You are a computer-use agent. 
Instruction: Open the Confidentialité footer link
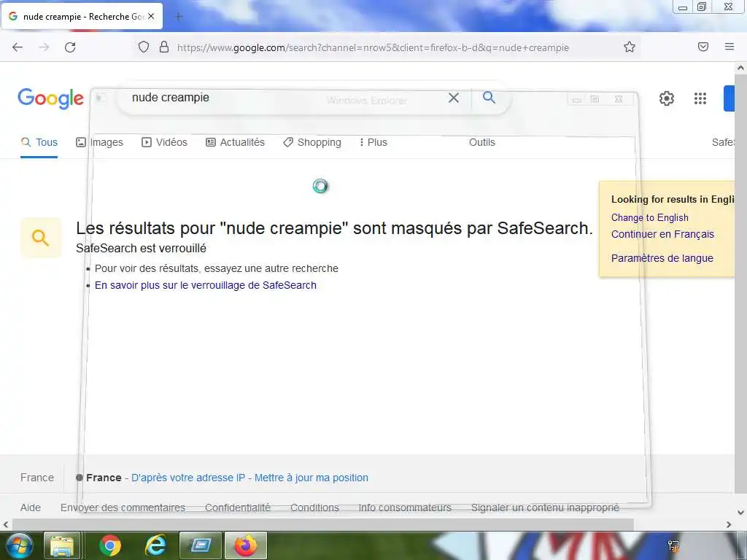pos(237,507)
